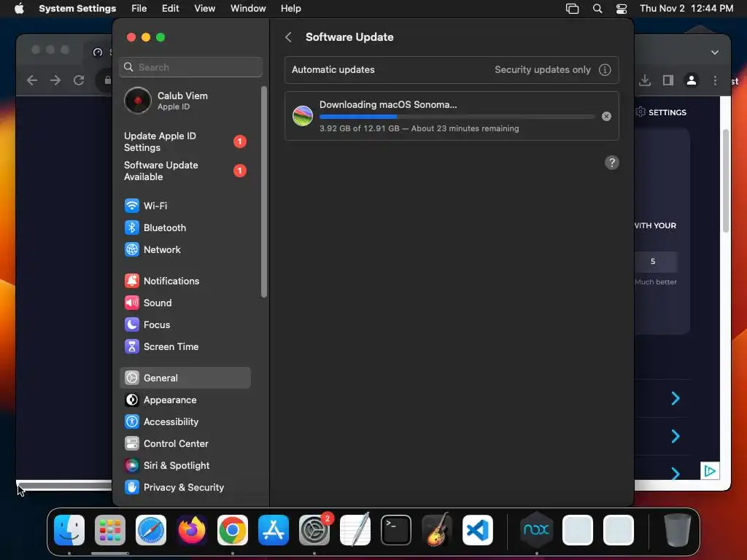
Task: Launch Safari from the Dock
Action: tap(151, 530)
